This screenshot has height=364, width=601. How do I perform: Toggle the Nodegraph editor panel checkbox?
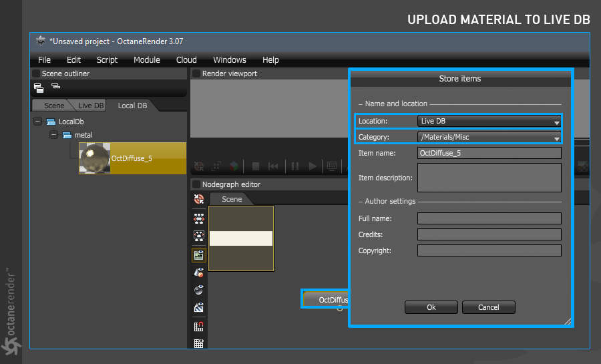coord(196,184)
